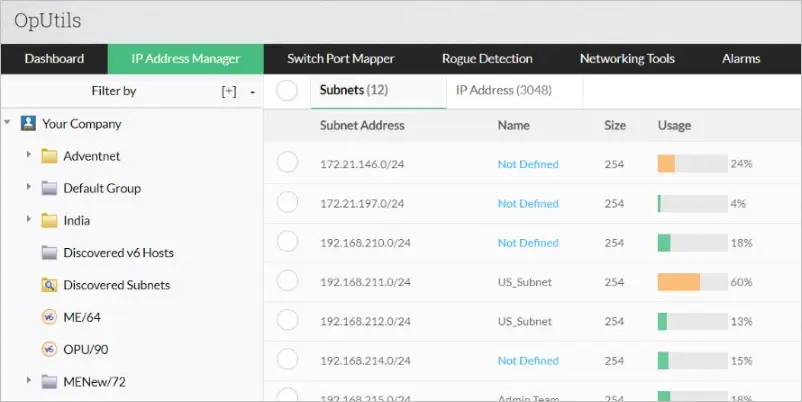Collapse the Your Company tree node
The width and height of the screenshot is (802, 402).
coord(7,122)
